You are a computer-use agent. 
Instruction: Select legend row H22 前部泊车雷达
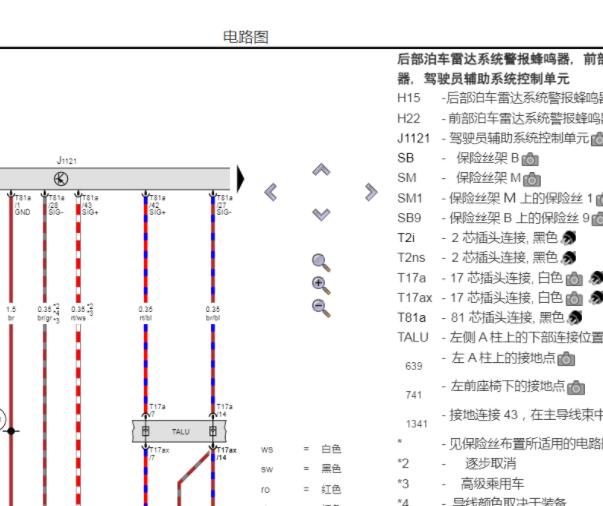tap(500, 118)
